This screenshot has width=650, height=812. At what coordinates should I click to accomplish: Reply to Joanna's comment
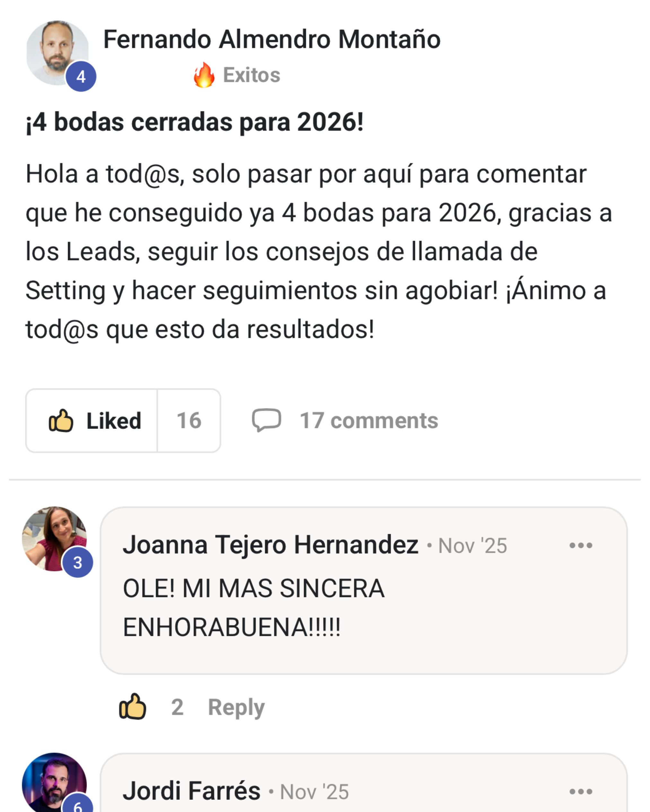click(x=236, y=707)
